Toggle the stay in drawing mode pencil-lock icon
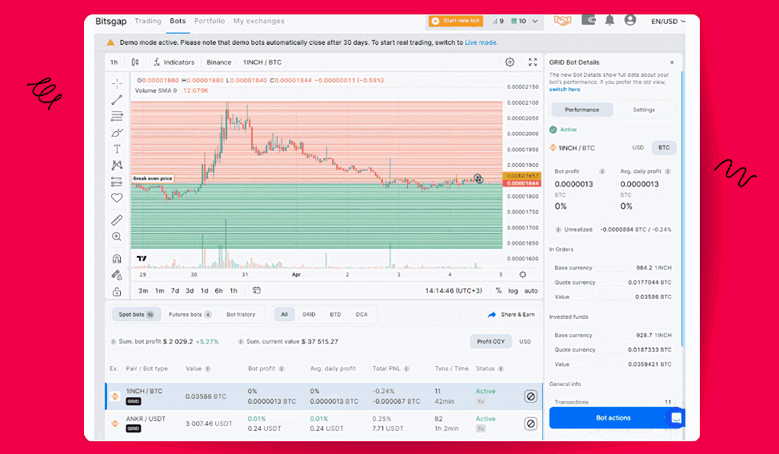Viewport: 779px width, 454px height. point(117,275)
